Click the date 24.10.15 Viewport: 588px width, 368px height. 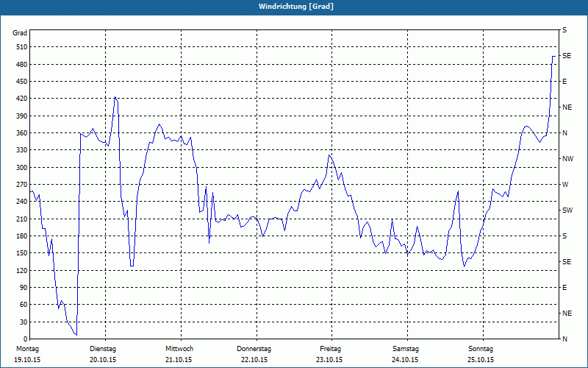pyautogui.click(x=405, y=360)
